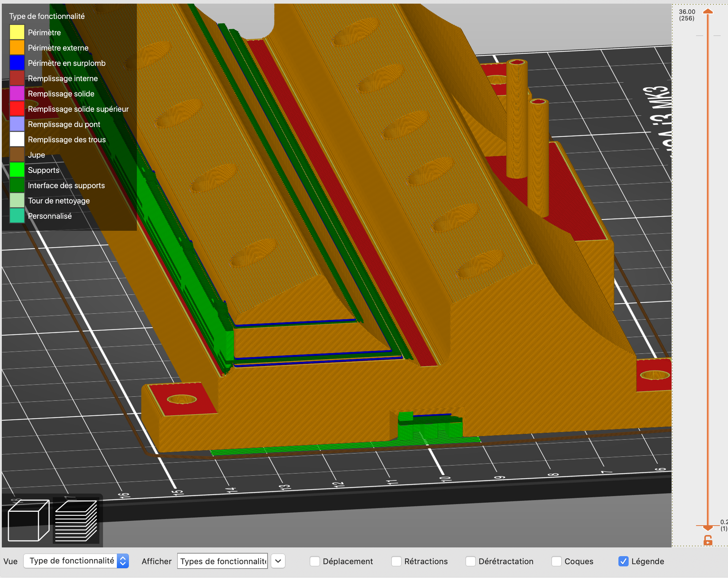728x578 pixels.
Task: Enable the Dérétractation checkbox
Action: (470, 561)
